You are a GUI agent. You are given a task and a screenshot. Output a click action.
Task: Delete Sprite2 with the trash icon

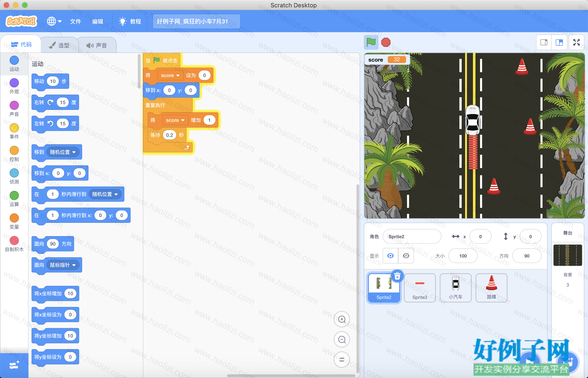(x=397, y=276)
